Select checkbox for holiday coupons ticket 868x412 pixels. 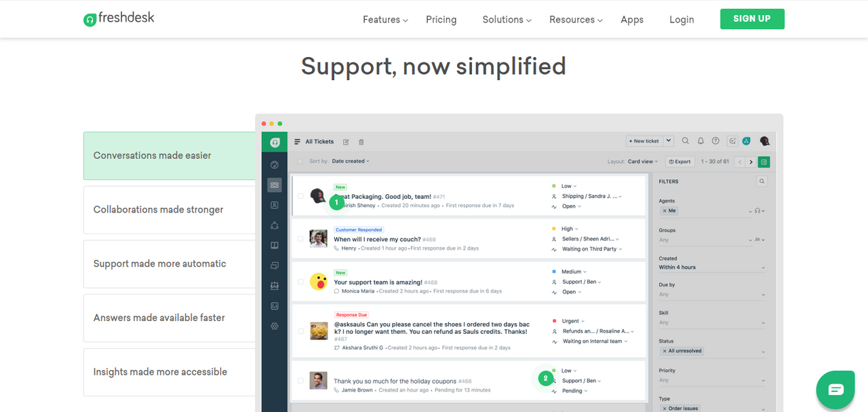300,381
